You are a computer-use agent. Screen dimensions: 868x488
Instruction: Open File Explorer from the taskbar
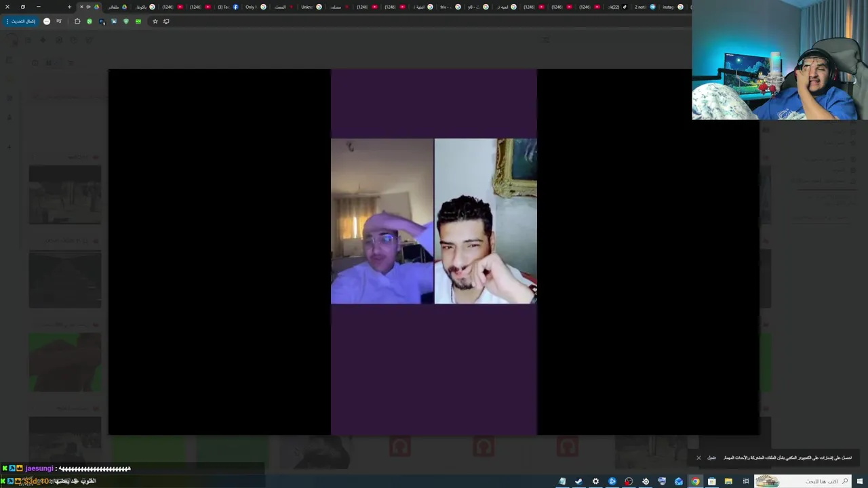pos(728,481)
